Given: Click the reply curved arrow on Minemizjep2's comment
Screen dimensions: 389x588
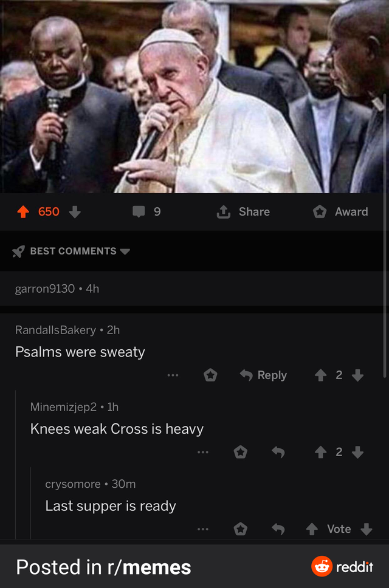Looking at the screenshot, I should pos(278,452).
